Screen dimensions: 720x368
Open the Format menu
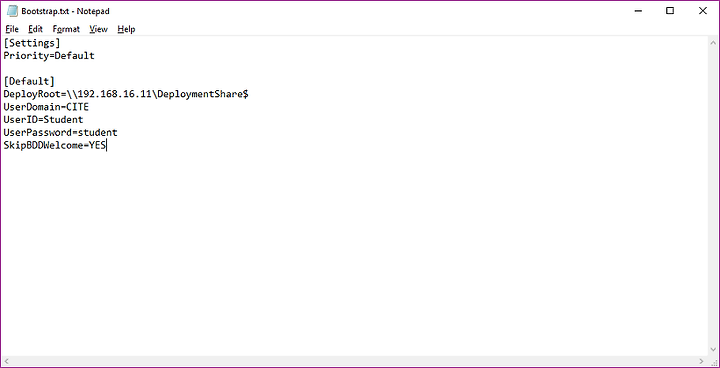pos(66,29)
